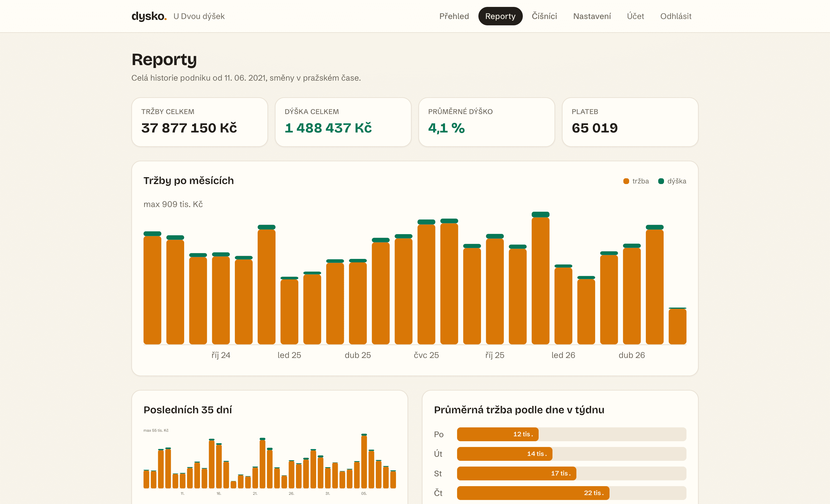Click the Celá historie podniku subtitle
Viewport: 830px width, 504px height.
(x=246, y=78)
